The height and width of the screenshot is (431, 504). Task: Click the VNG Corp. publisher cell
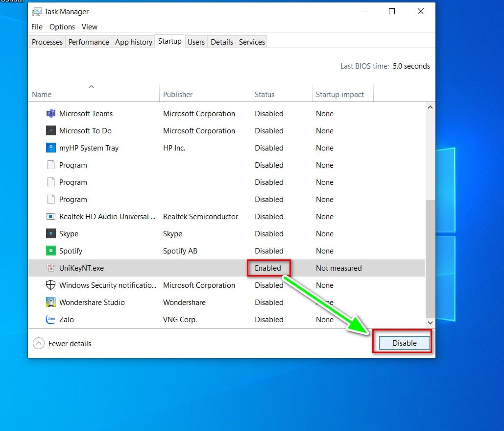180,319
